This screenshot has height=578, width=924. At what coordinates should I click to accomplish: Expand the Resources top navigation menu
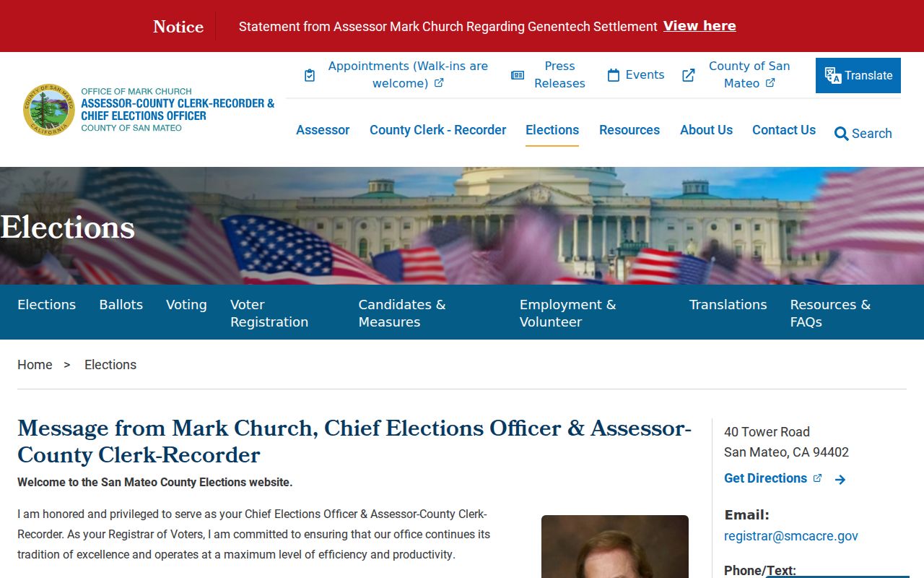(629, 130)
